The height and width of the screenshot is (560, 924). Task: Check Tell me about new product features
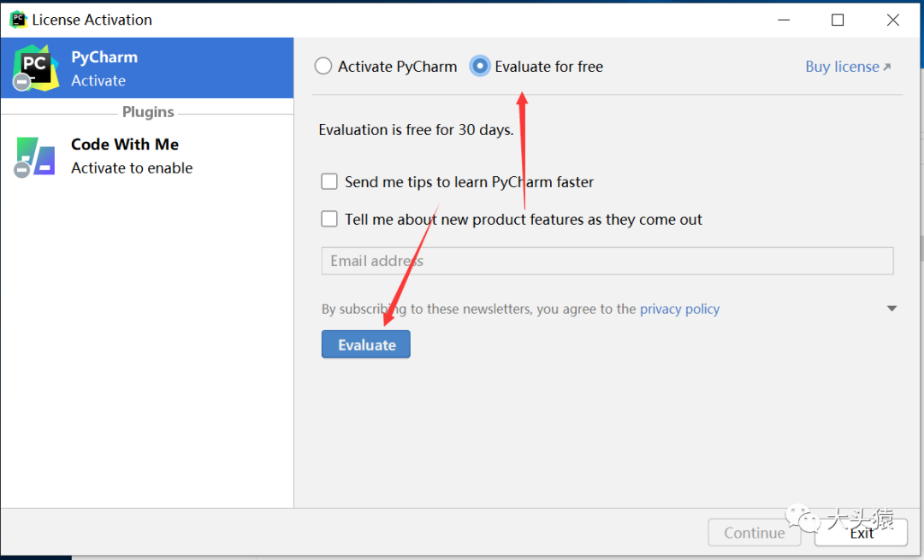(x=329, y=219)
